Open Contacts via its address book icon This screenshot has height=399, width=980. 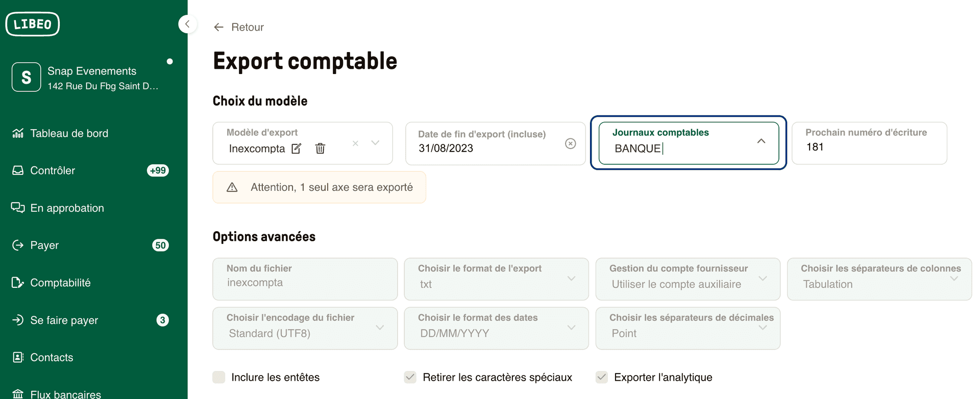point(18,357)
